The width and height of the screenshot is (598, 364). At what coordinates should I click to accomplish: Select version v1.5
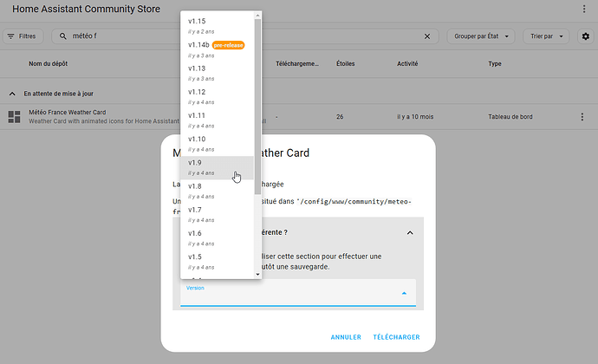[x=217, y=262]
